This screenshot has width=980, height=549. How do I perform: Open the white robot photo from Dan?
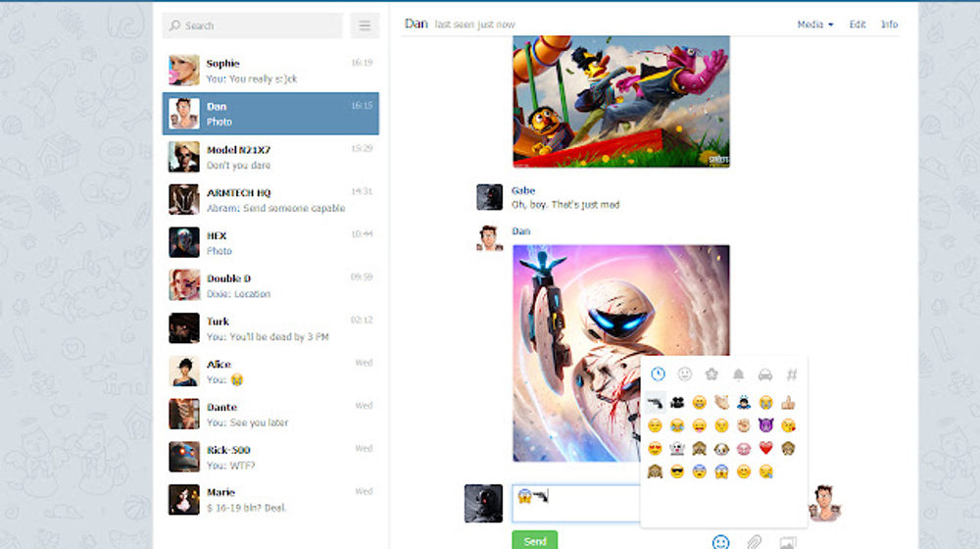(x=621, y=353)
